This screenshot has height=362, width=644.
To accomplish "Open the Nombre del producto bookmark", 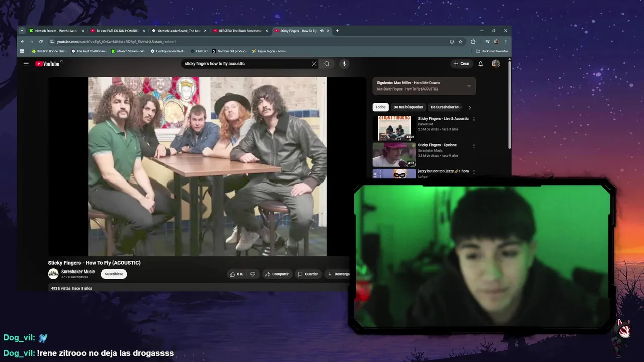I will coord(229,51).
